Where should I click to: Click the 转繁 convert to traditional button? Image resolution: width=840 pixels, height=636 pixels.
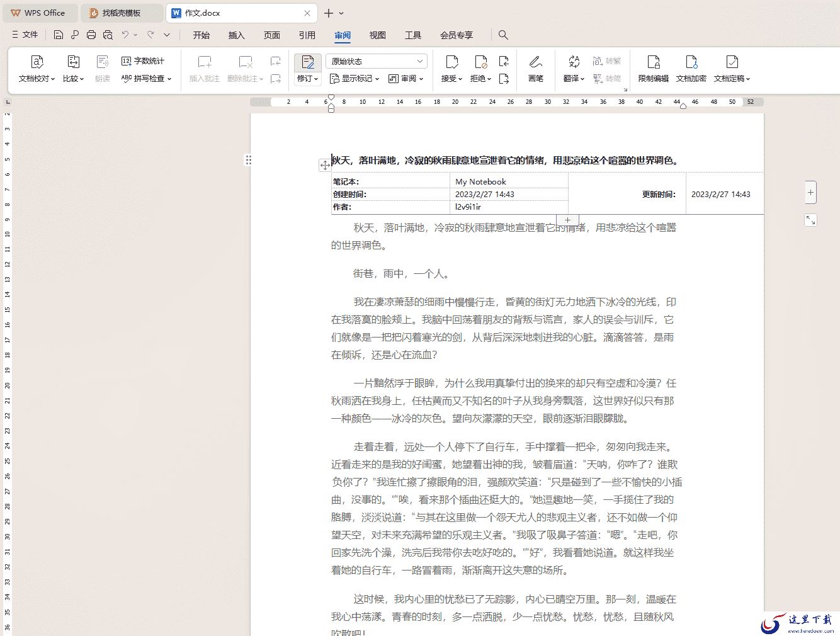click(x=606, y=61)
